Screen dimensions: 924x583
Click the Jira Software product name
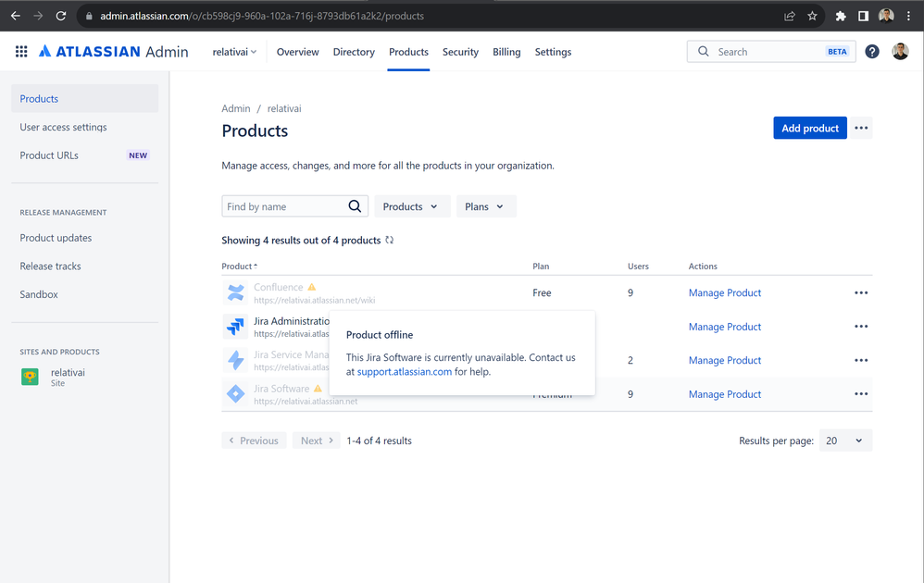tap(281, 389)
